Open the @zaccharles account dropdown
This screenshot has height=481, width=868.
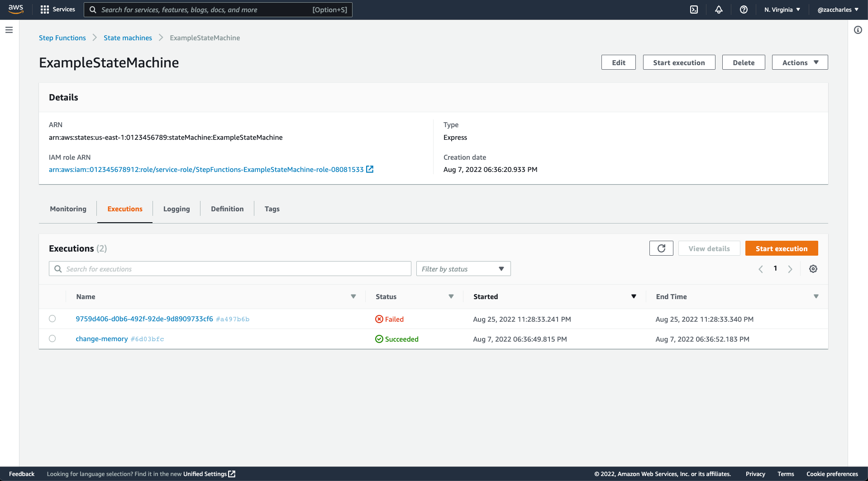838,10
